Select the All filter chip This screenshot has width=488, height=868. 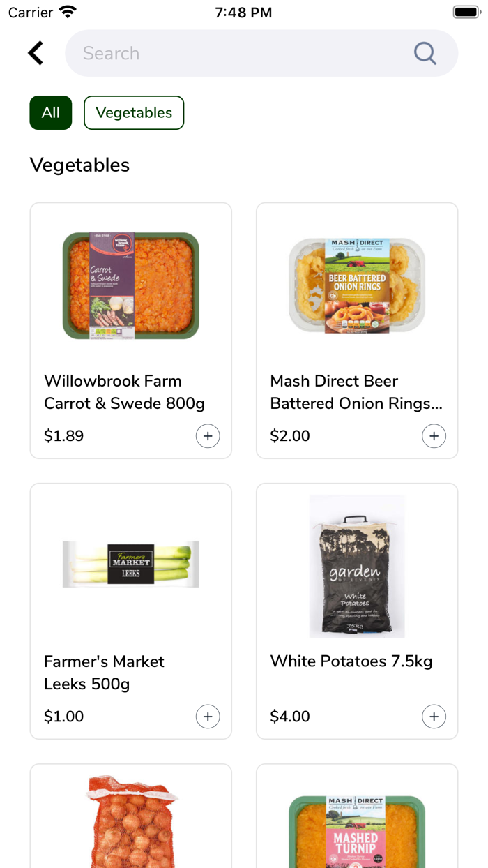tap(51, 113)
